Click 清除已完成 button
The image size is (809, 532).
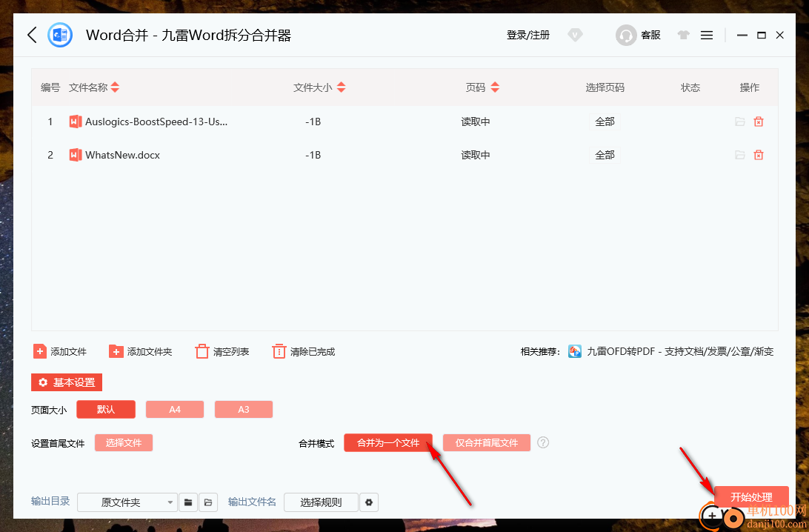(304, 351)
